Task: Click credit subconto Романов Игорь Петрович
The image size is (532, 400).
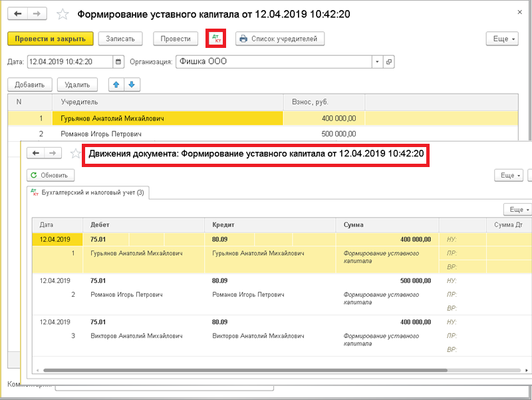Action: pos(248,295)
